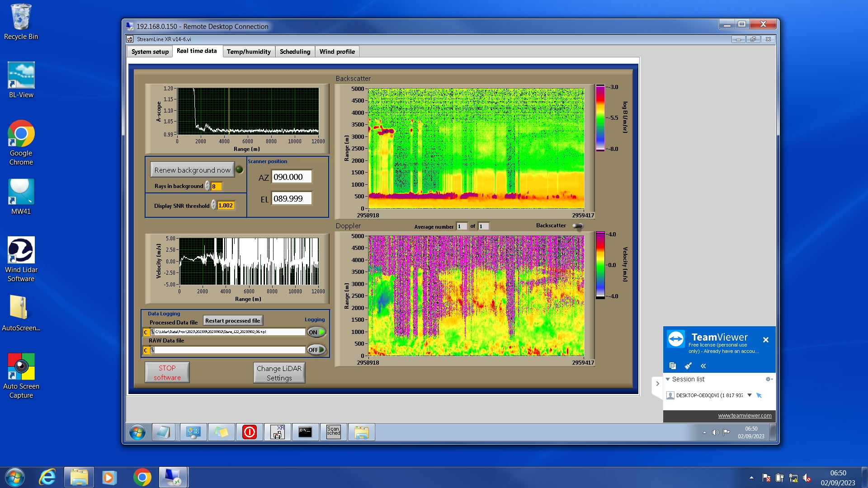This screenshot has height=488, width=868.
Task: Collapse the Session list triangle
Action: (x=668, y=379)
